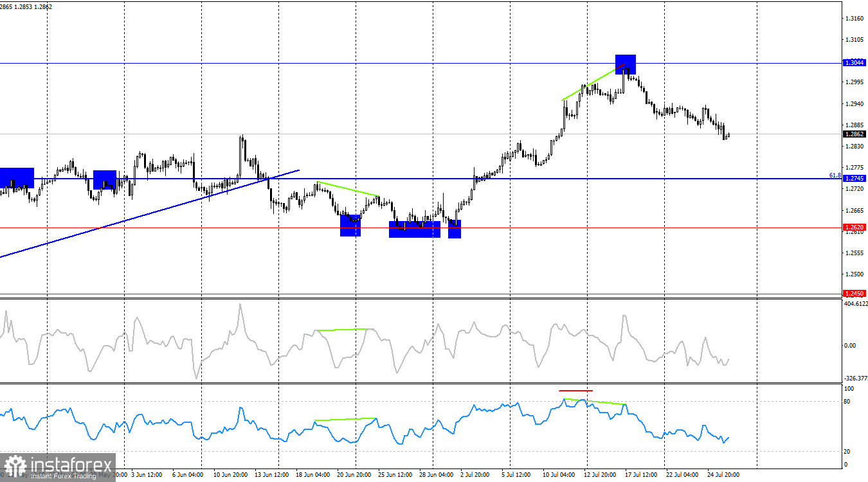Click the 20 level on oscillator scale
This screenshot has width=868, height=482.
[x=848, y=451]
